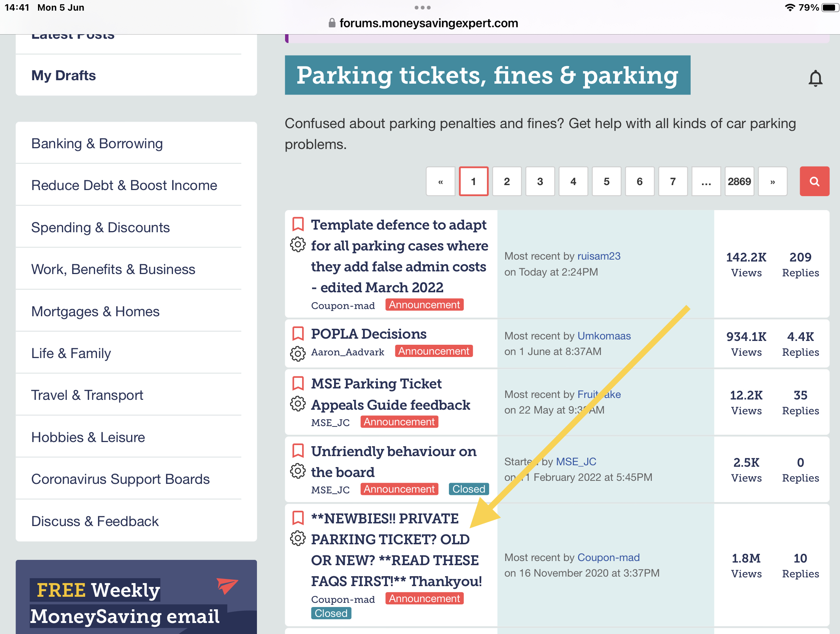This screenshot has height=634, width=840.
Task: Open the red search button
Action: [x=814, y=181]
